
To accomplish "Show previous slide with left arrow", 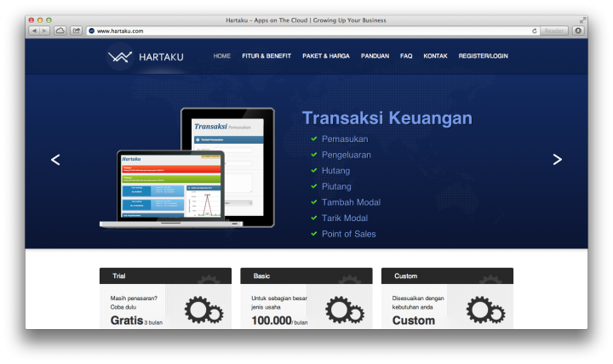I will tap(55, 159).
